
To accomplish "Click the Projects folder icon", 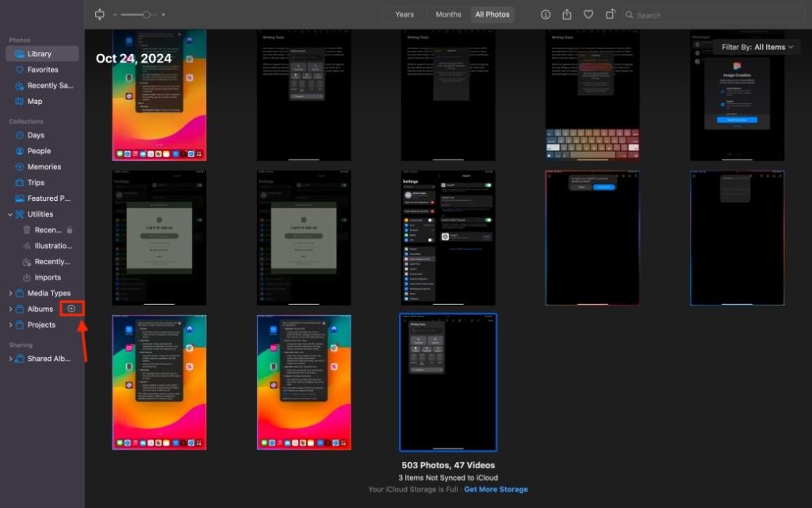I will pyautogui.click(x=20, y=325).
